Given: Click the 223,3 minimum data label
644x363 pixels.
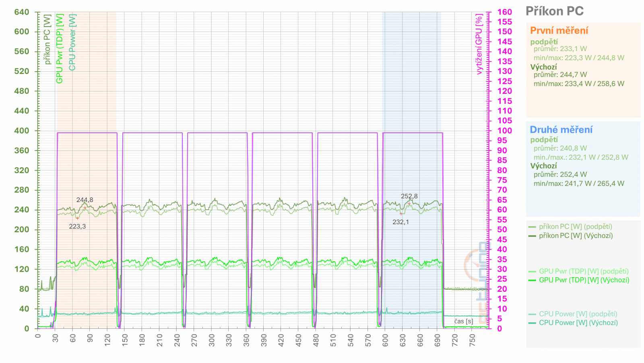Looking at the screenshot, I should tap(77, 227).
